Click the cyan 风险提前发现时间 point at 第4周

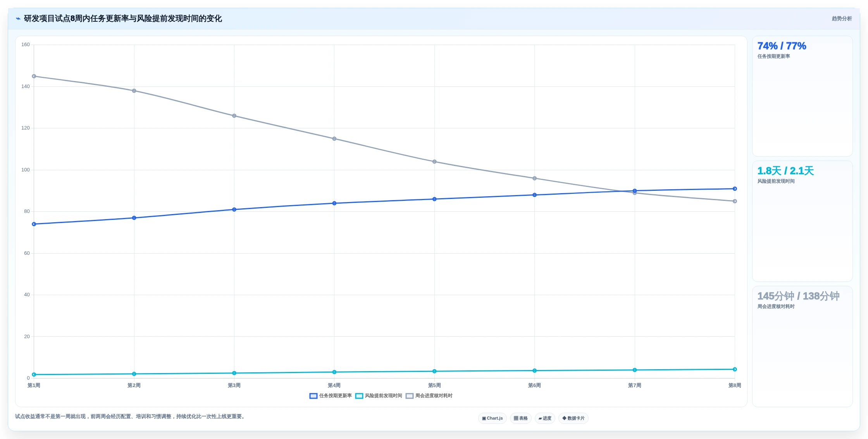coord(334,372)
